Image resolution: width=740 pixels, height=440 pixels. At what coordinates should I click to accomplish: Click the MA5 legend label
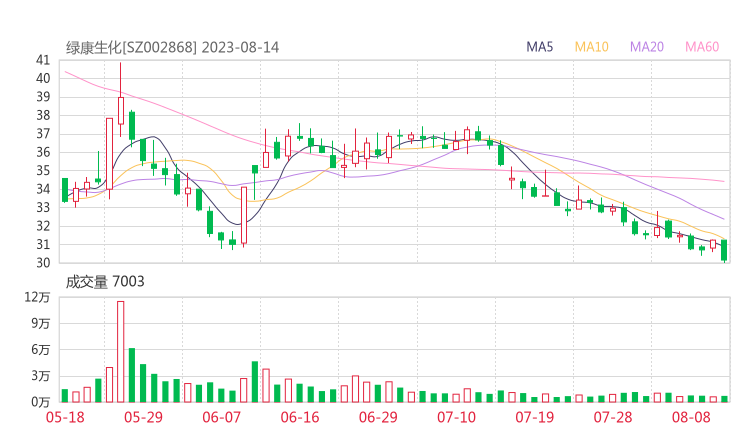[x=539, y=47]
